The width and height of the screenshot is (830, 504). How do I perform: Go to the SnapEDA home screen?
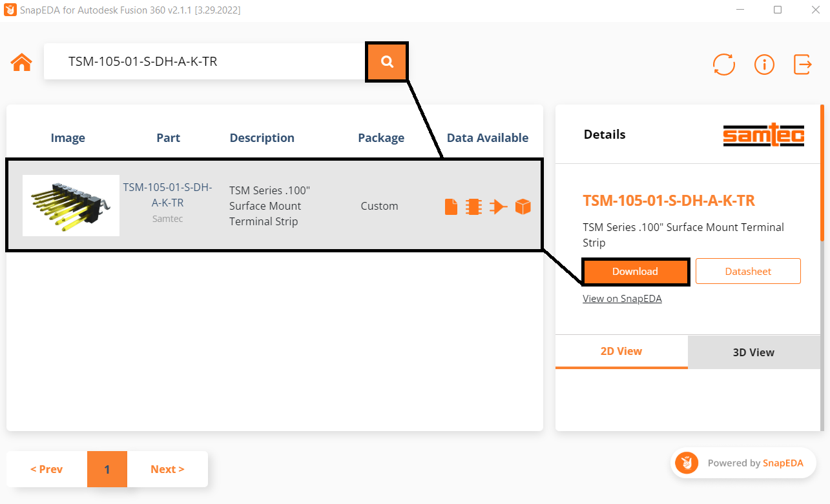[x=21, y=62]
